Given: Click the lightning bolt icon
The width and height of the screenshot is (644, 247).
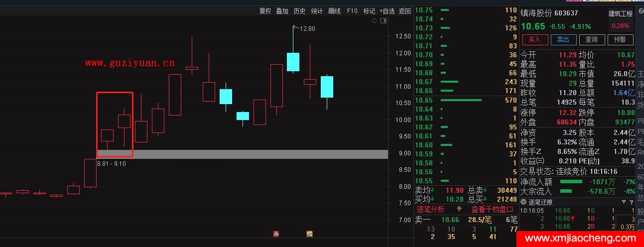Looking at the screenshot, I should (459, 209).
